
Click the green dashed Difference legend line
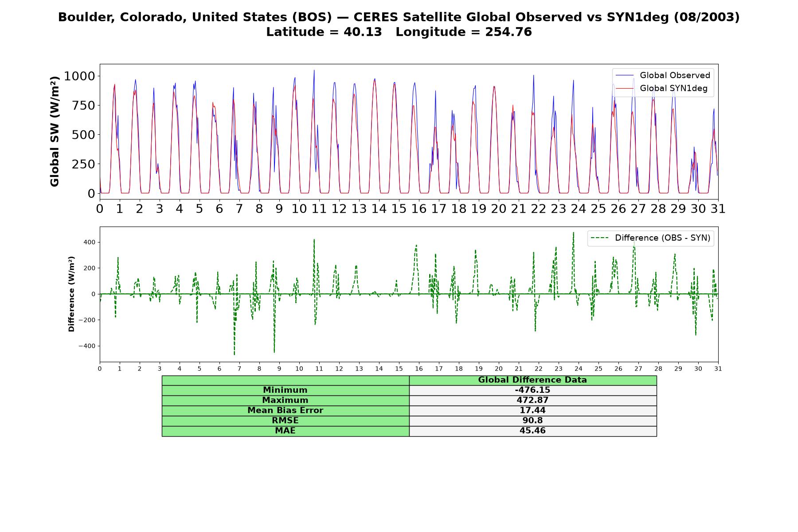point(600,238)
